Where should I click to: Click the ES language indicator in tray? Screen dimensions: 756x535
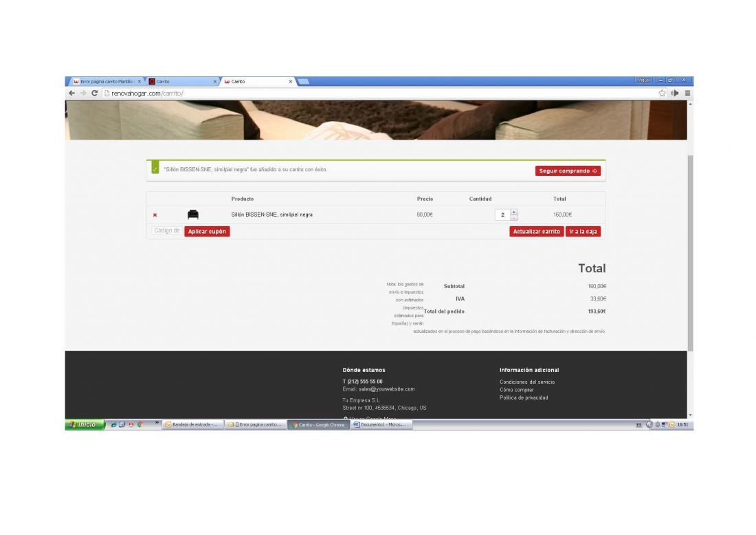(x=638, y=425)
